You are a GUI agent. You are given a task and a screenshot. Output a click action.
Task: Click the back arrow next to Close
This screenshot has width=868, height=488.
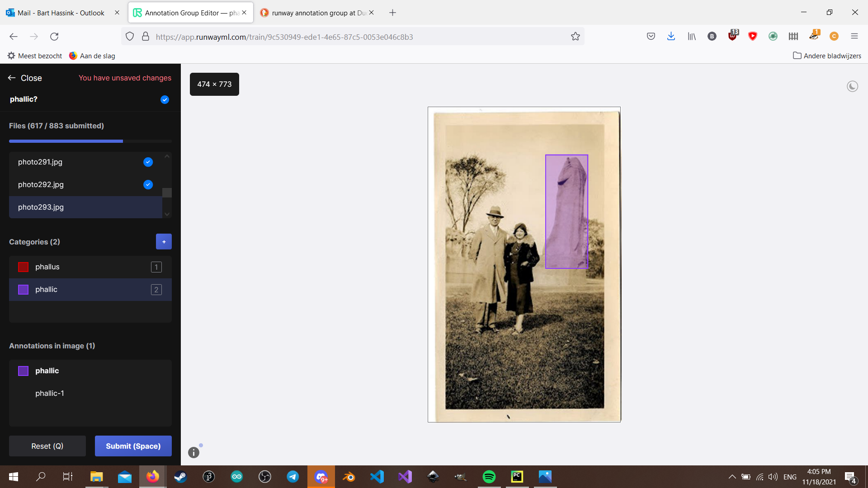click(12, 78)
